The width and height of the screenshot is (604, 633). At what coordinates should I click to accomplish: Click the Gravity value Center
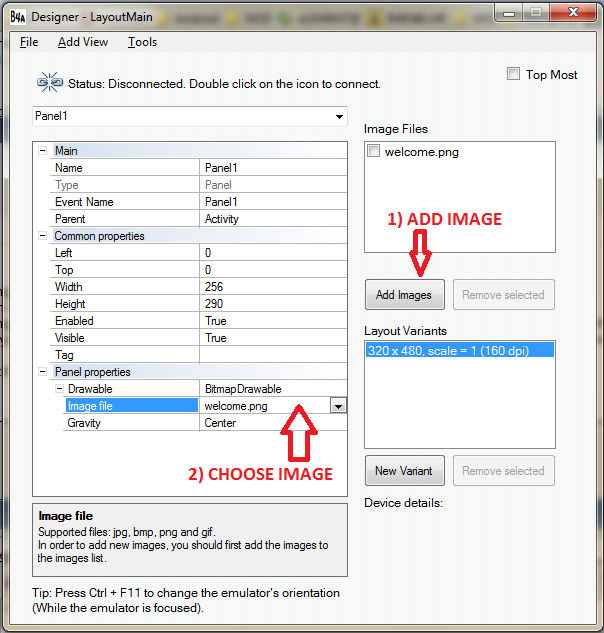273,423
